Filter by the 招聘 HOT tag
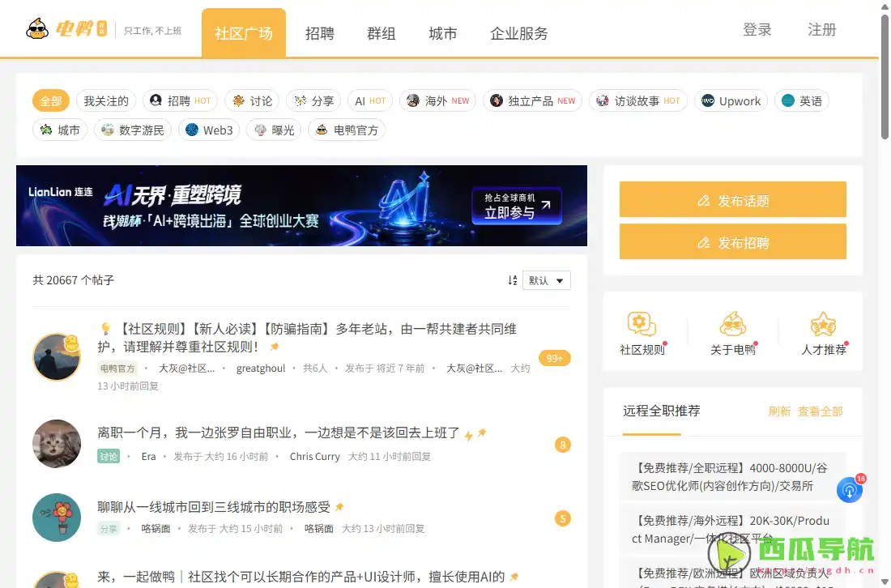891x588 pixels. (x=180, y=100)
